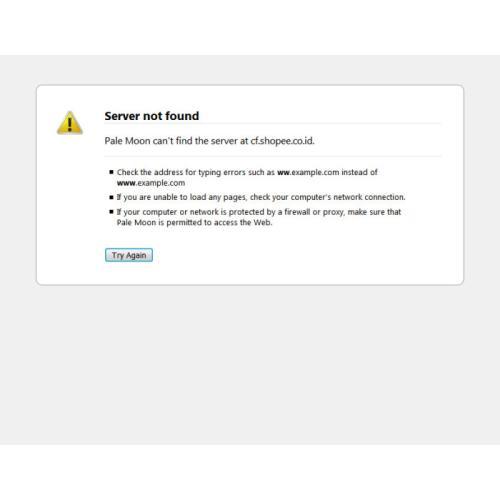Click the third square bullet marker
Image resolution: width=500 pixels, height=500 pixels.
point(111,212)
